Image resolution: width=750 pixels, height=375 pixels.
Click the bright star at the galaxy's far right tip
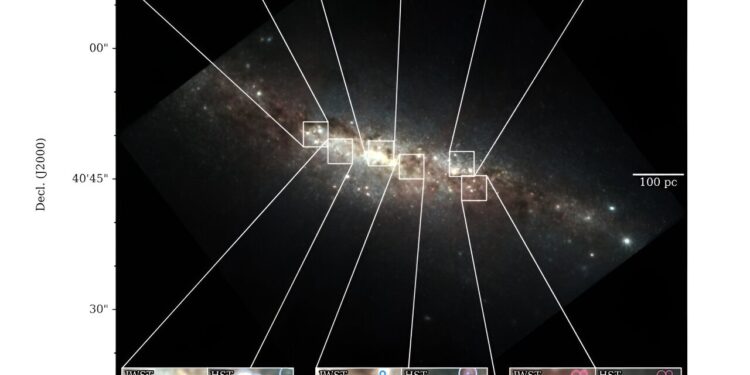(627, 241)
